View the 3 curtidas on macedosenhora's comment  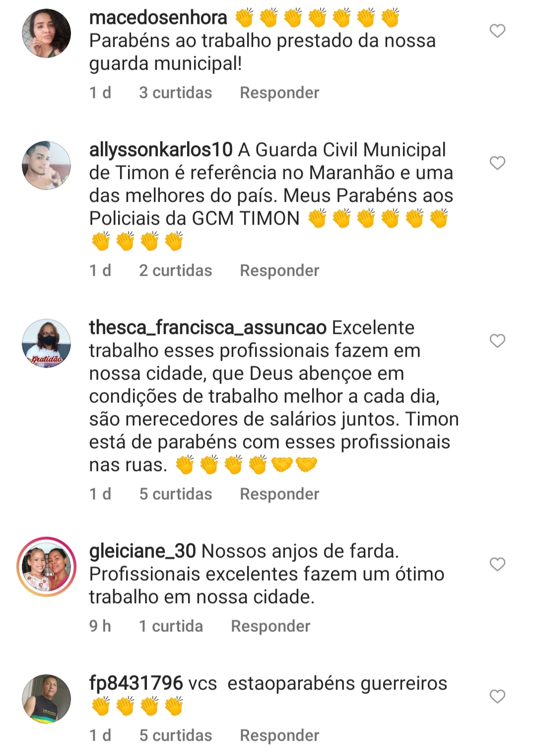click(175, 93)
